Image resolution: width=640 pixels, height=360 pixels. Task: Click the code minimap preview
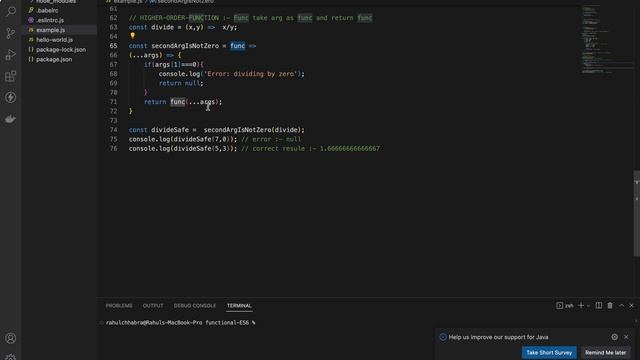pyautogui.click(x=607, y=40)
